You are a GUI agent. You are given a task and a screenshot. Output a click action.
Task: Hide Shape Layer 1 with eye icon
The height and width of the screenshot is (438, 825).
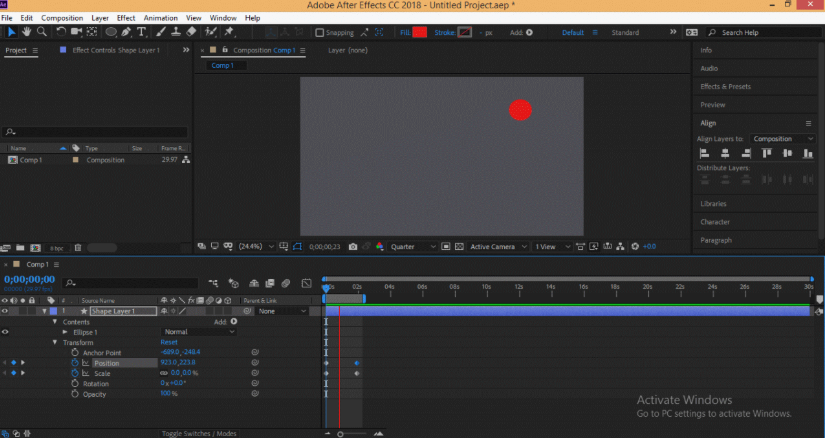coord(5,311)
